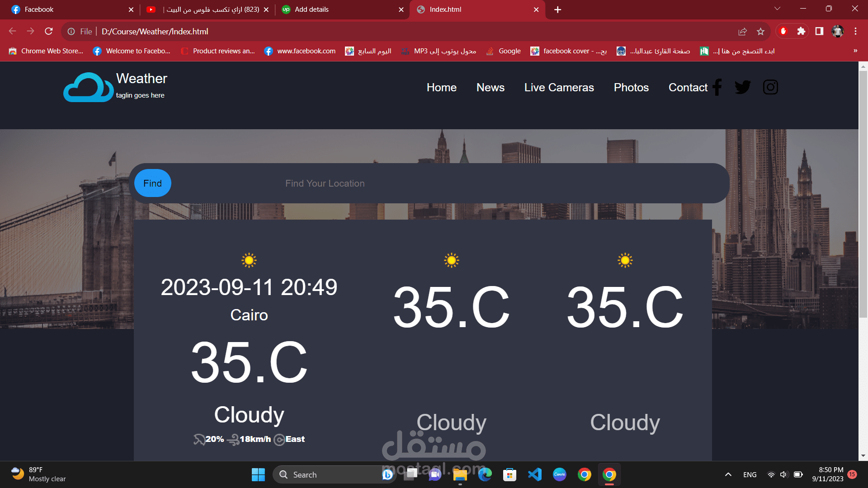Open the Live Cameras nav link

click(559, 87)
